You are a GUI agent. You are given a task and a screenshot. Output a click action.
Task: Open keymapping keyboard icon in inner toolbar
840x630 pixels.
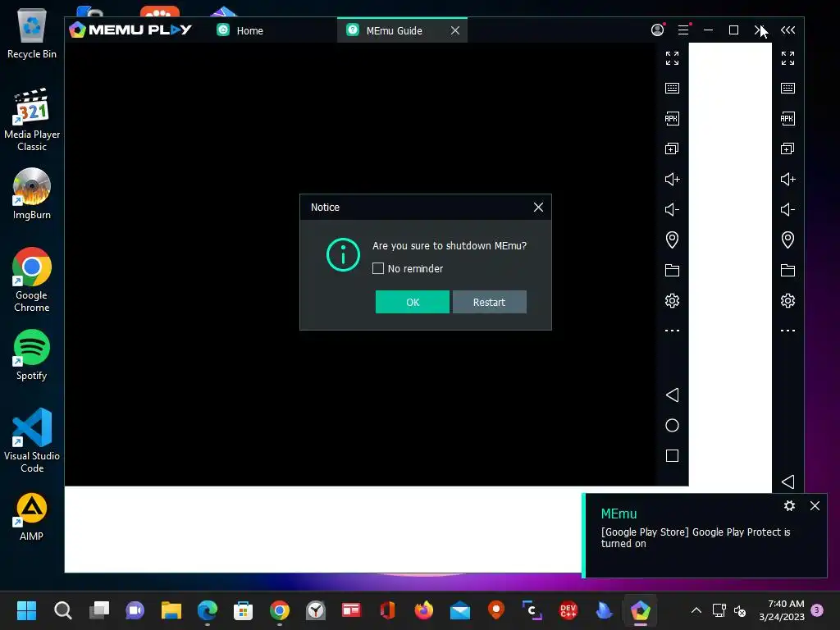(672, 88)
